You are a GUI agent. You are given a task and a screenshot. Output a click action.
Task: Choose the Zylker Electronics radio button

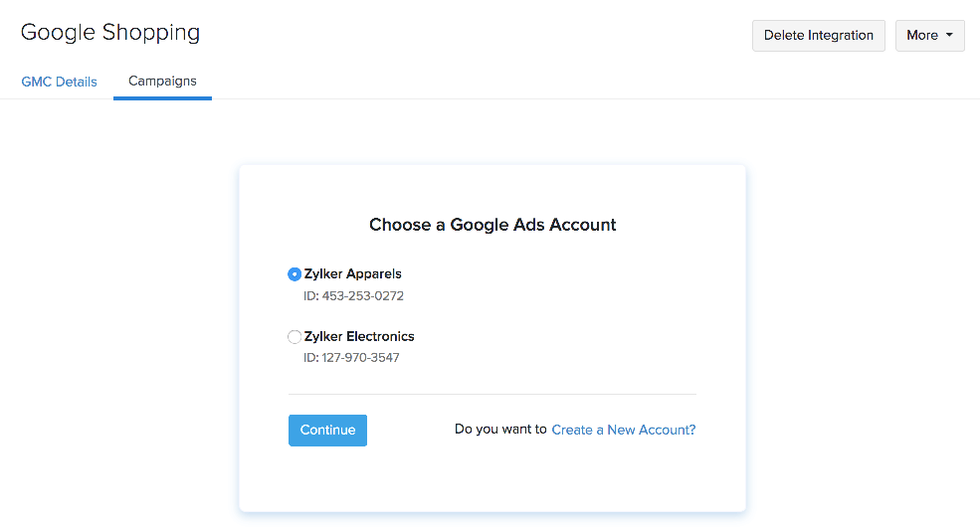[294, 337]
